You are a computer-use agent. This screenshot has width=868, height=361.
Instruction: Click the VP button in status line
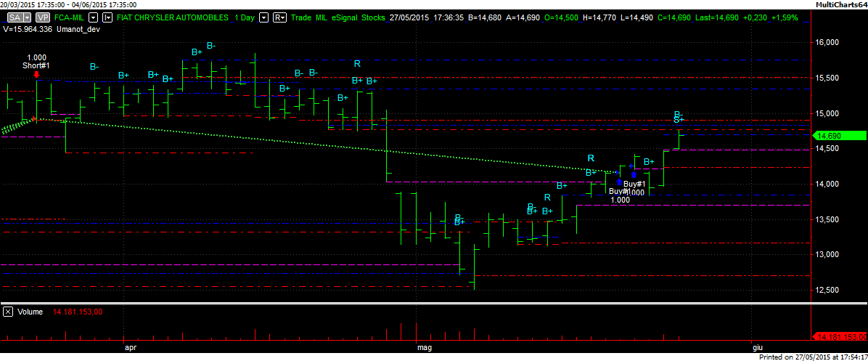click(x=43, y=17)
